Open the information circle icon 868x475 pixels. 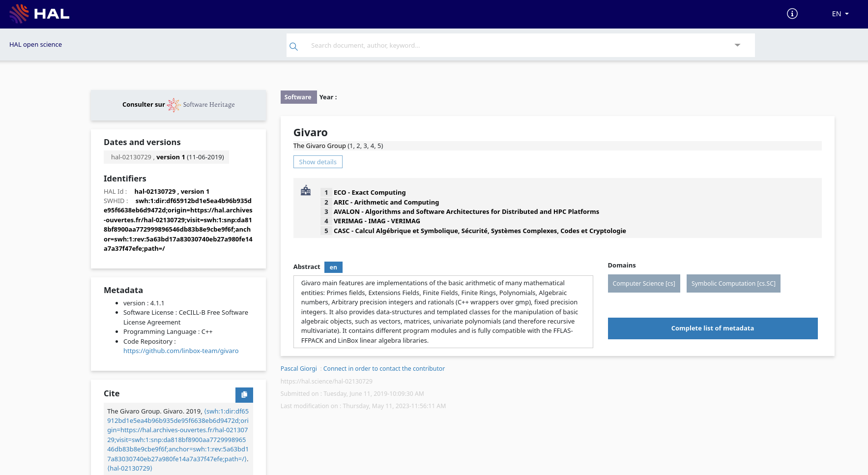(x=792, y=14)
